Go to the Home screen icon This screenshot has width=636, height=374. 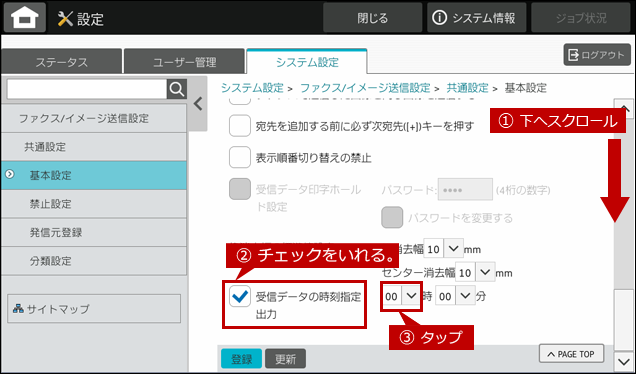coord(25,17)
